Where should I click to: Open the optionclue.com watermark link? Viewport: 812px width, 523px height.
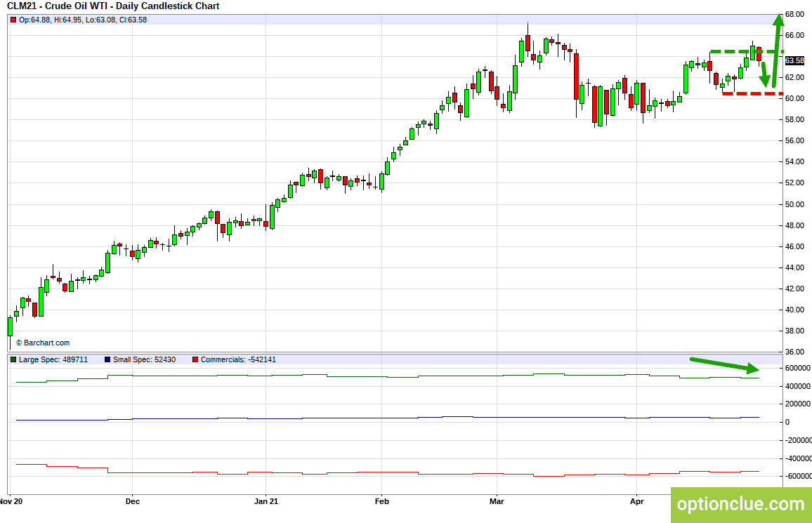coord(741,504)
